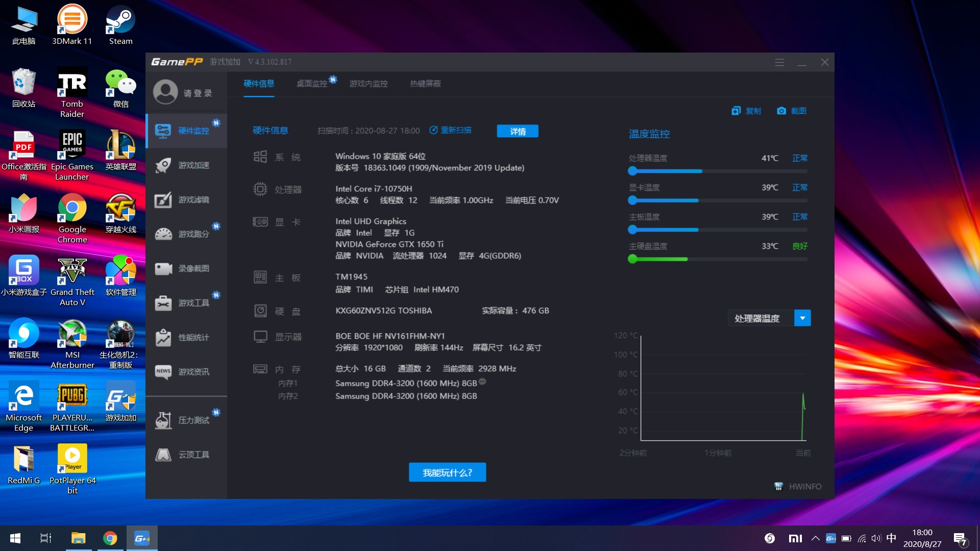View the 性能统计 performance statistics
Screen dimensions: 980x551
(194, 337)
